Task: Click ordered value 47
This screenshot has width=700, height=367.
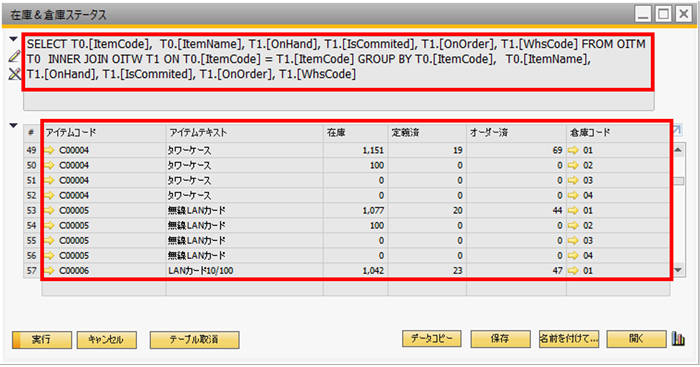Action: tap(558, 271)
